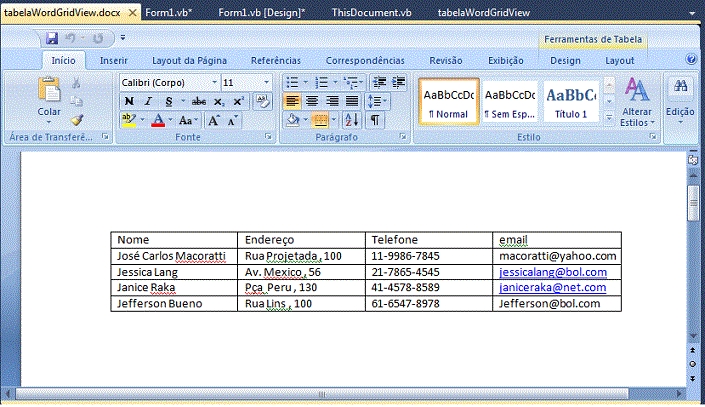This screenshot has width=705, height=407.
Task: Open the highlight color dropdown arrow
Action: pyautogui.click(x=143, y=120)
